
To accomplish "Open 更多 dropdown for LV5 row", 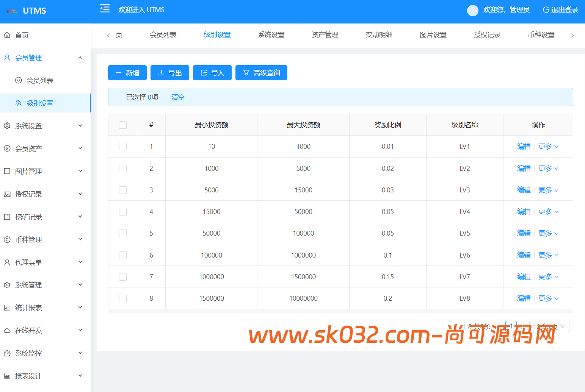I will 548,233.
